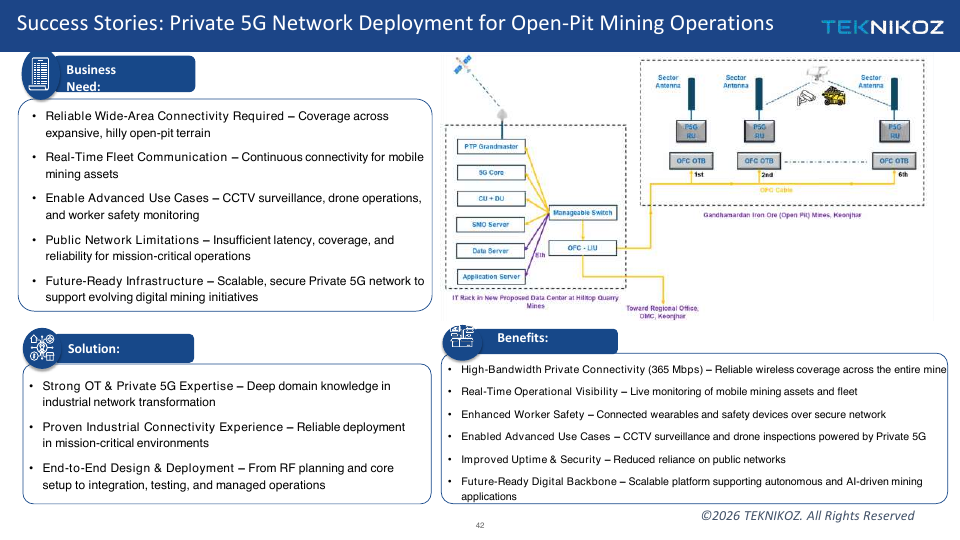Image resolution: width=960 pixels, height=540 pixels.
Task: Click the 'Enable Advanced Use Cases' bullet
Action: [x=227, y=206]
